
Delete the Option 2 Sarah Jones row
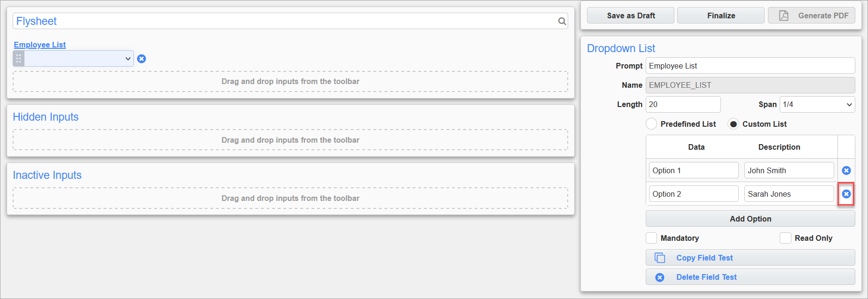coord(846,194)
